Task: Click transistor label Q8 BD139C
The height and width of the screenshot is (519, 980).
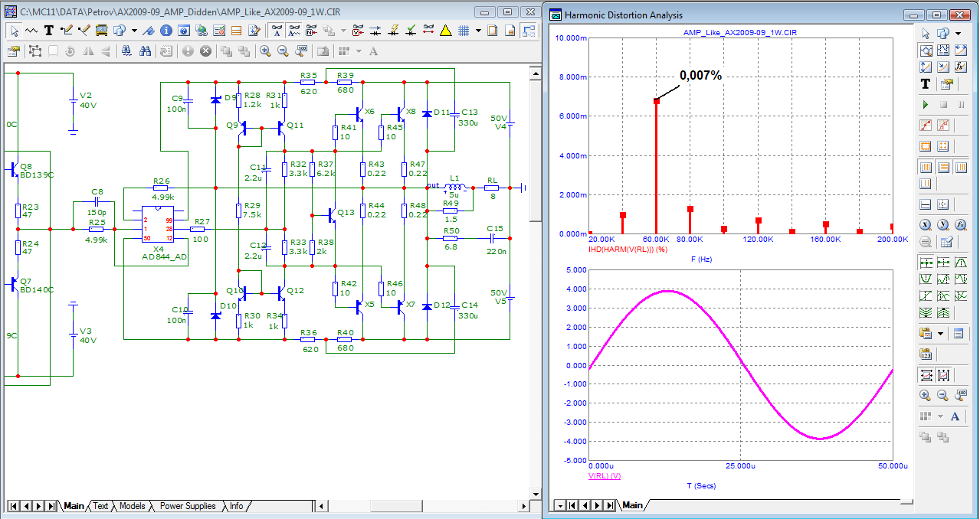Action: tap(36, 170)
